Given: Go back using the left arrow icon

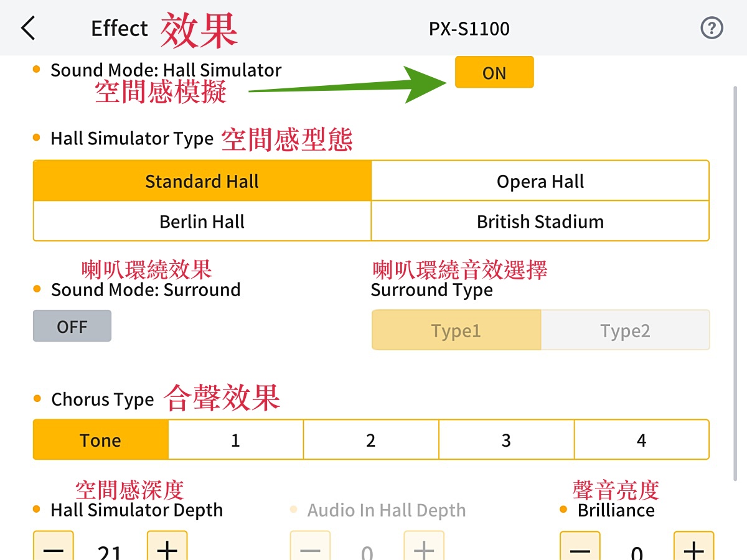Looking at the screenshot, I should tap(28, 29).
